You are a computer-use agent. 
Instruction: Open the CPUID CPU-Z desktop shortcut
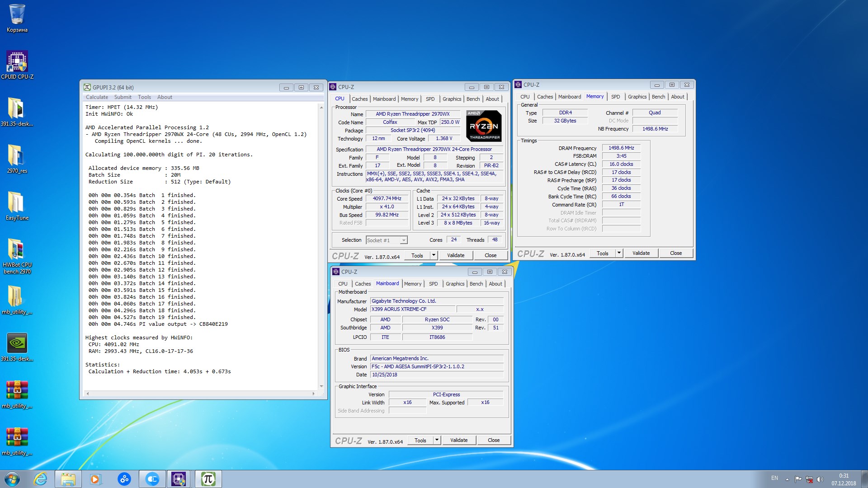17,65
